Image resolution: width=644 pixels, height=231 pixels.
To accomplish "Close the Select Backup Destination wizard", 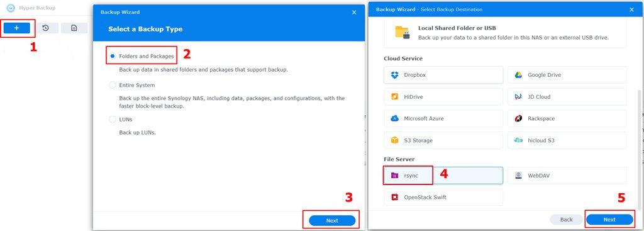I will coord(631,9).
